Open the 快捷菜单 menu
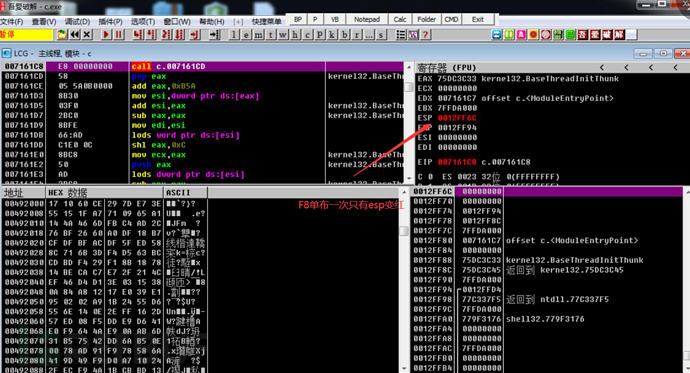The height and width of the screenshot is (373, 690). [266, 21]
